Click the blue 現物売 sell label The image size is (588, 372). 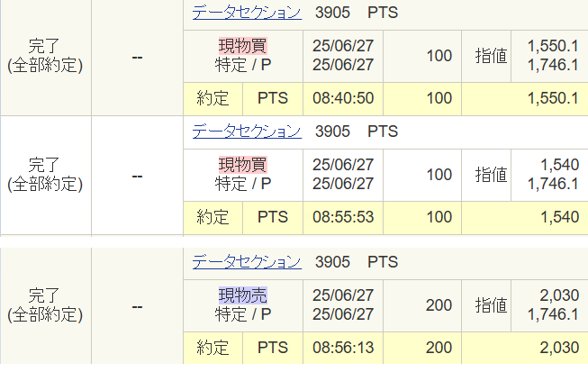point(242,295)
